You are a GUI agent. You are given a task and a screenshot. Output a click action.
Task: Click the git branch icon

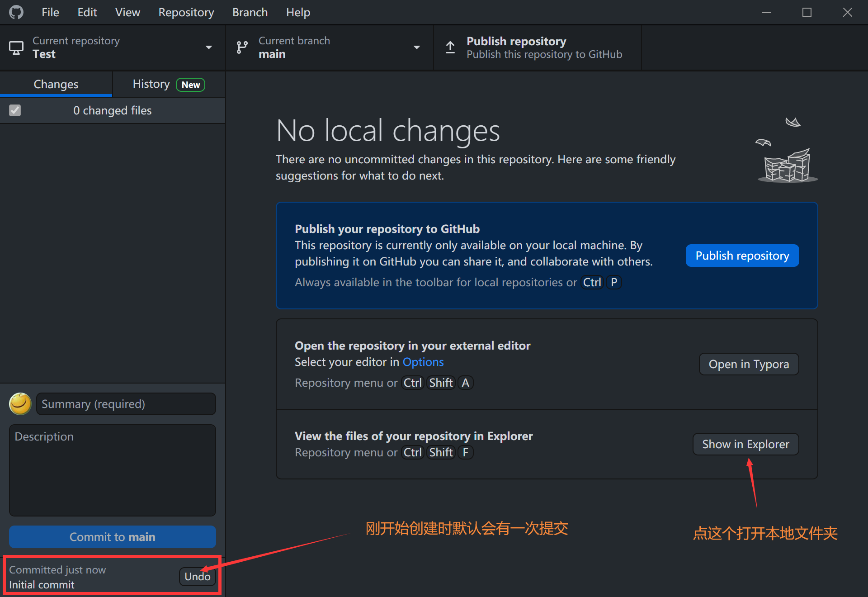point(242,47)
